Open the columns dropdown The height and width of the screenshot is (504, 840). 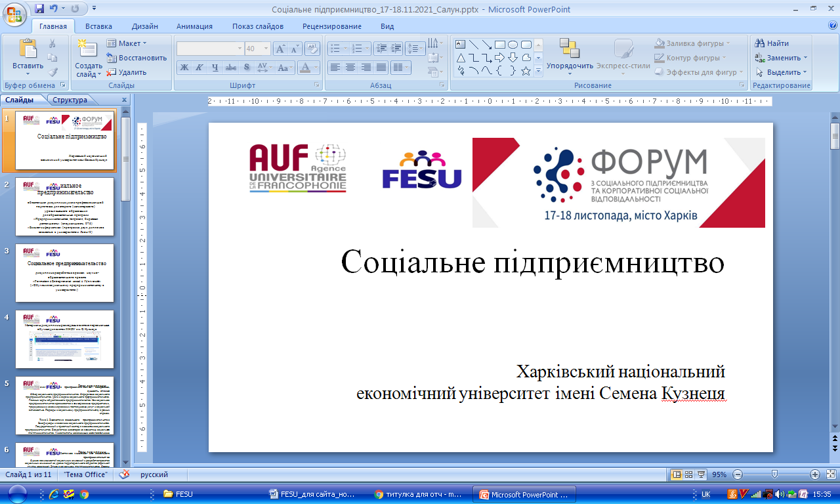tap(400, 68)
